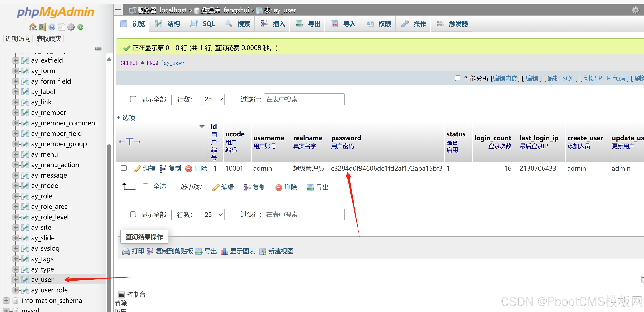The image size is (644, 312).
Task: Click the create PHP code link
Action: click(x=604, y=78)
